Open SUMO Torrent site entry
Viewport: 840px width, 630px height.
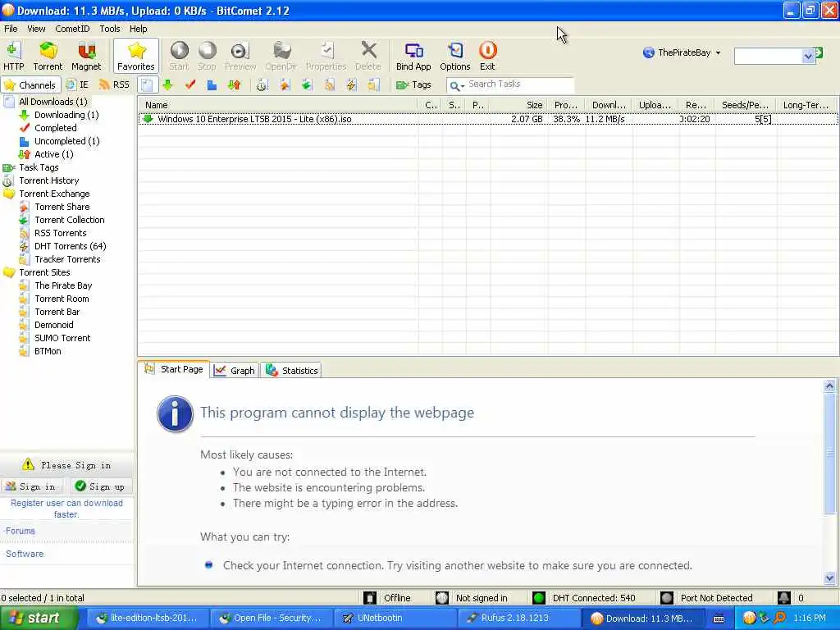pyautogui.click(x=62, y=338)
